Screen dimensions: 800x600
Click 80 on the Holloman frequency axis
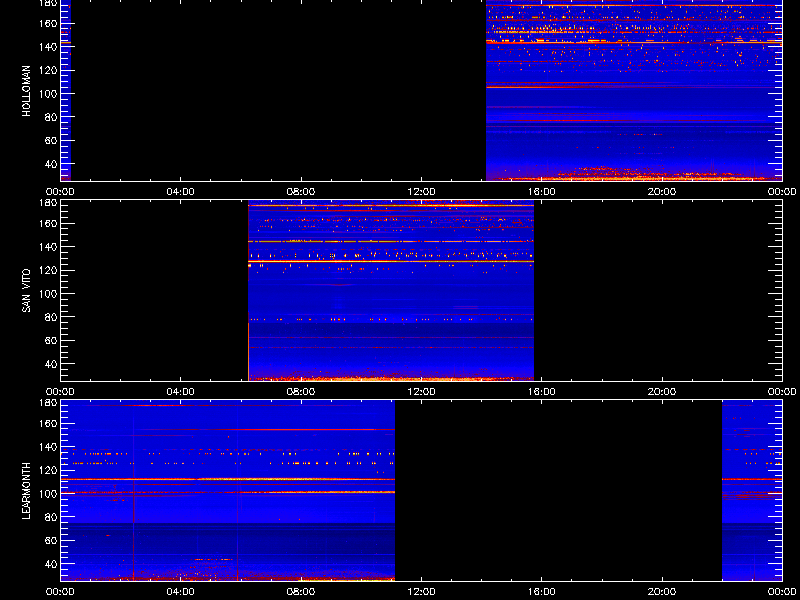click(52, 117)
